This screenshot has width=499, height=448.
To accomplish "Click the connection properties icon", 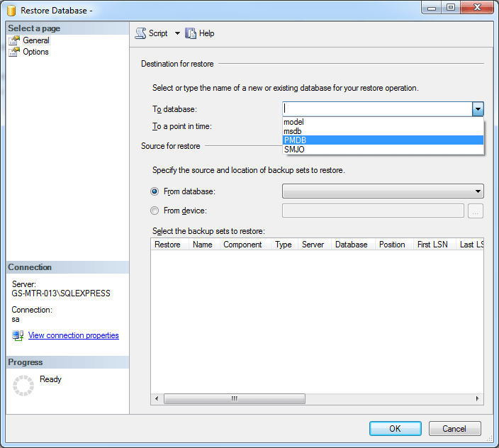I will [x=18, y=335].
